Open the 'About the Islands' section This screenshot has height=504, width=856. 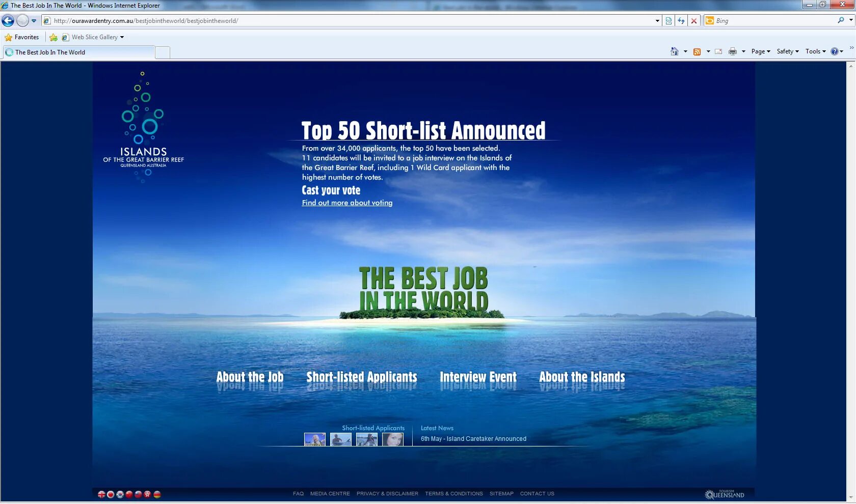coord(582,377)
